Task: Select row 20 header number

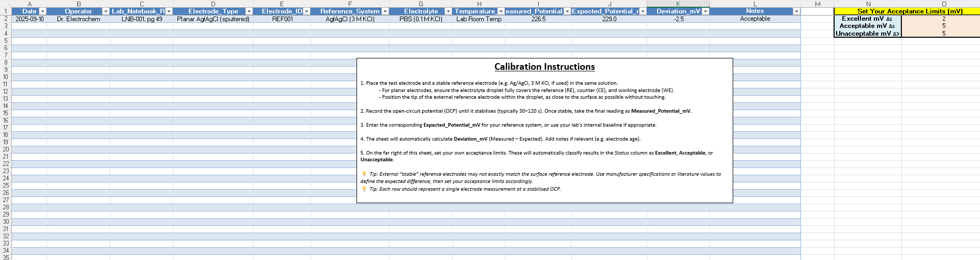Action: 6,149
